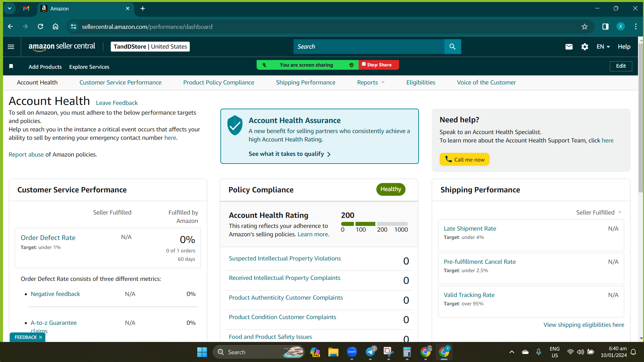This screenshot has width=644, height=362.
Task: Open the Chrome three-dot menu
Action: (x=636, y=26)
